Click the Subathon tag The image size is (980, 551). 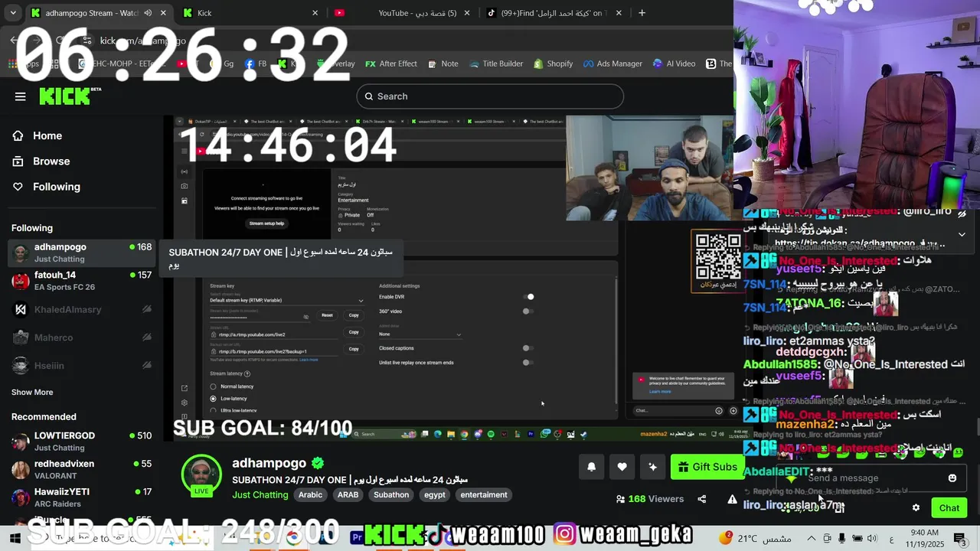click(x=391, y=495)
